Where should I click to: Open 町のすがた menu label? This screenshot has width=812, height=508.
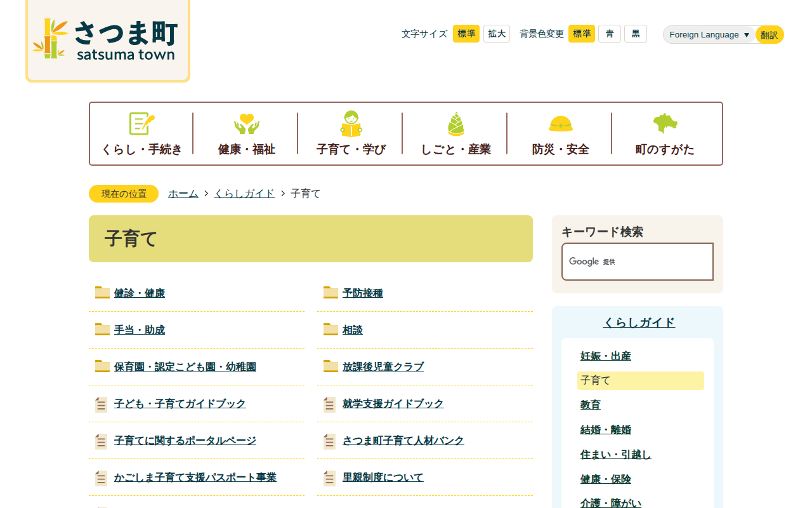pos(665,150)
